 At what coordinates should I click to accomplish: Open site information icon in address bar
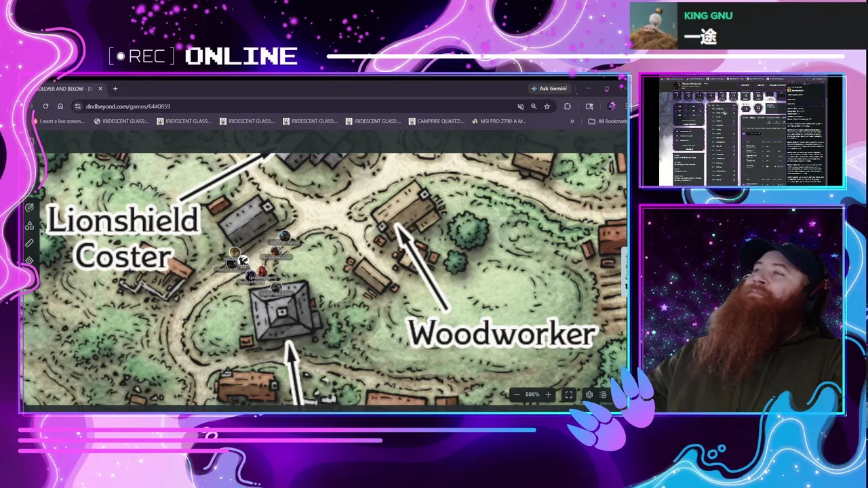(x=78, y=106)
